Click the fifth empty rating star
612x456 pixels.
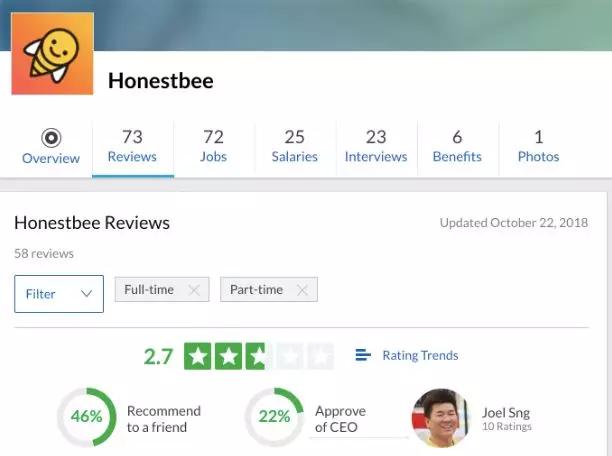click(321, 356)
